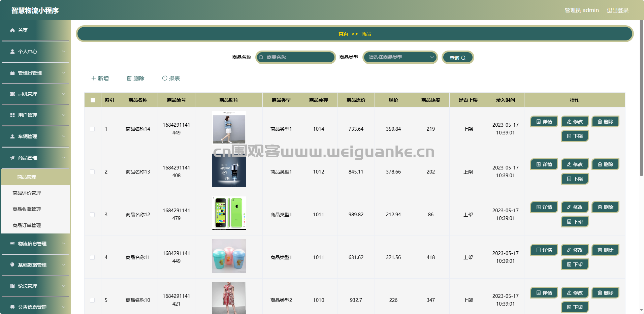Open 商品订单管理 submenu item

coord(35,225)
